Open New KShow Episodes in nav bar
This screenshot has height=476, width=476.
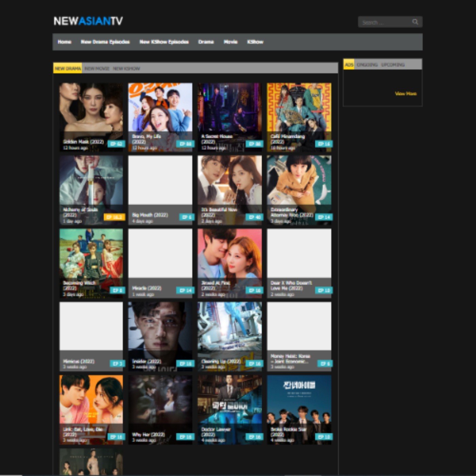pyautogui.click(x=164, y=42)
